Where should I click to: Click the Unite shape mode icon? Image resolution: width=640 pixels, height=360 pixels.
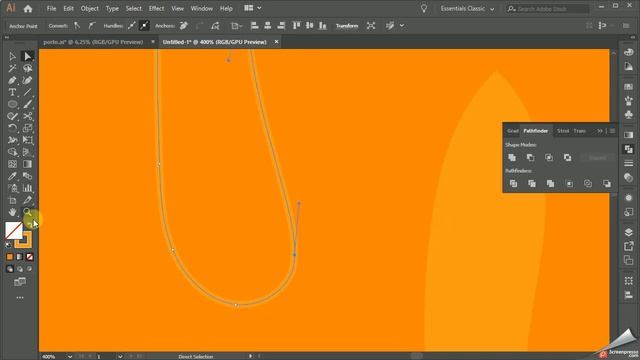(x=512, y=158)
